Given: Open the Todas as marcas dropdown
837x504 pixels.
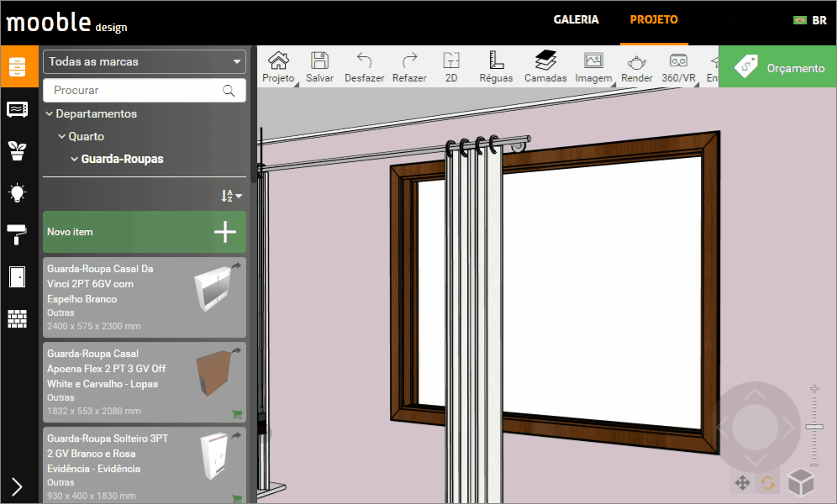Looking at the screenshot, I should click(x=145, y=61).
